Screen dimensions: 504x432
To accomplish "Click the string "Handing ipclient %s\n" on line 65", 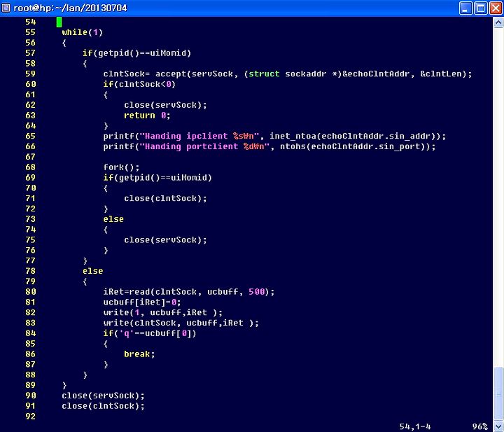I will pos(199,137).
